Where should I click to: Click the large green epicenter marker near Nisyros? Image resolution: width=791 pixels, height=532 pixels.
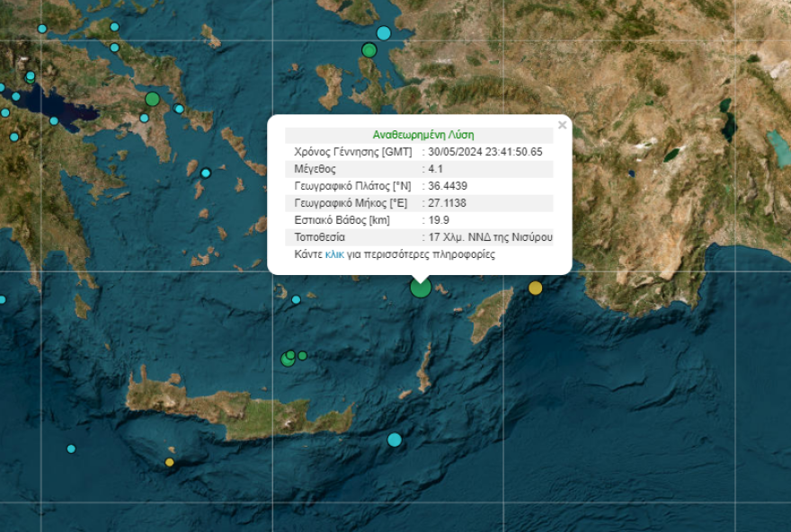[419, 288]
